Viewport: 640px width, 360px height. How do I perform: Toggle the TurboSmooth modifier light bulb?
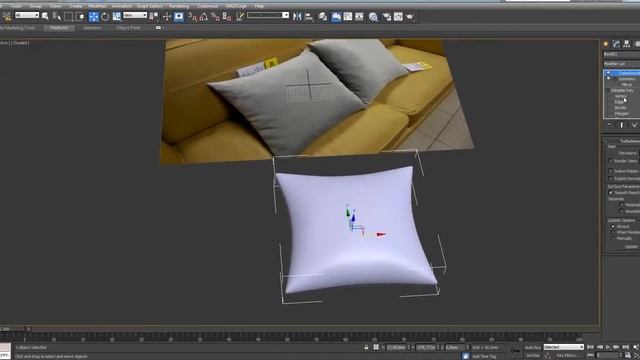click(x=609, y=73)
